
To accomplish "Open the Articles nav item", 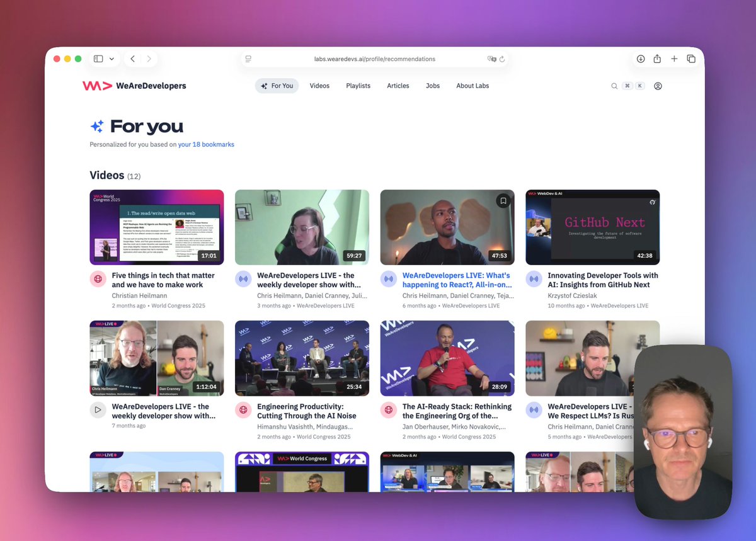I will 398,86.
